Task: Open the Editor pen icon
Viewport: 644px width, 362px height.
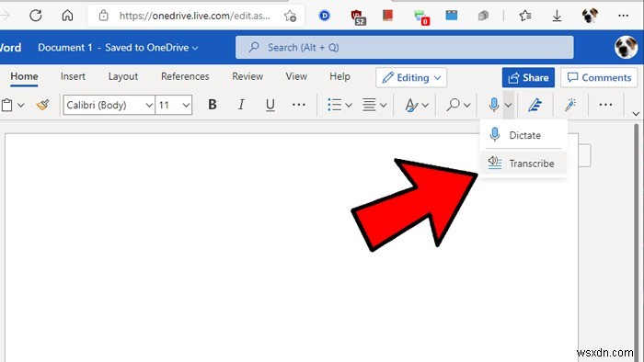Action: pos(535,105)
